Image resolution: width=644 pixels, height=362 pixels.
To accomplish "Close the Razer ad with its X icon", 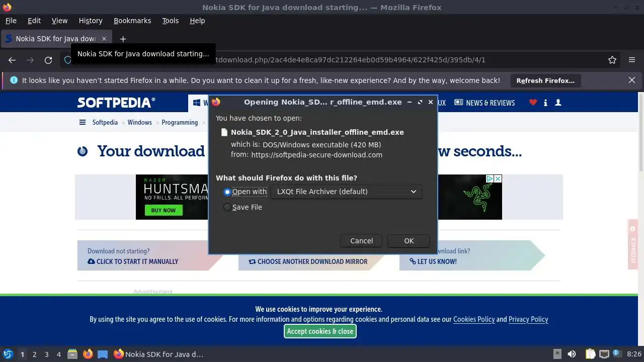I will click(x=498, y=178).
